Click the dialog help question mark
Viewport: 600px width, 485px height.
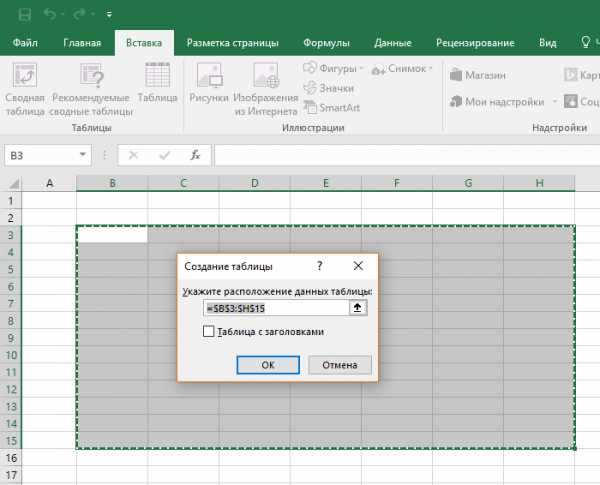tap(320, 266)
